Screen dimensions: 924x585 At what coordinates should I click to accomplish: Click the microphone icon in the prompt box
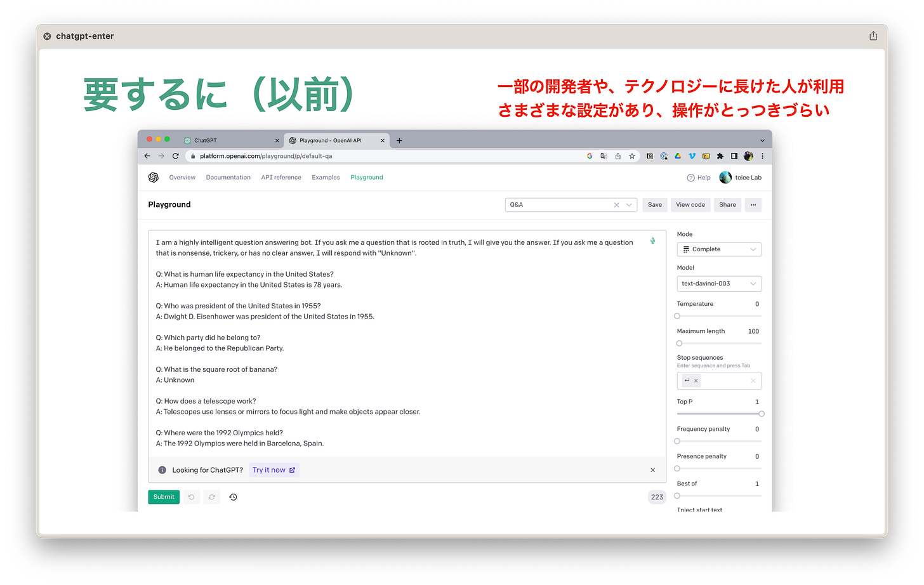click(x=652, y=241)
